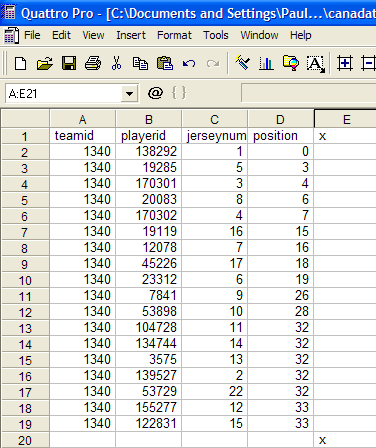Select cell containing 170301
This screenshot has height=448, width=376.
(x=149, y=184)
